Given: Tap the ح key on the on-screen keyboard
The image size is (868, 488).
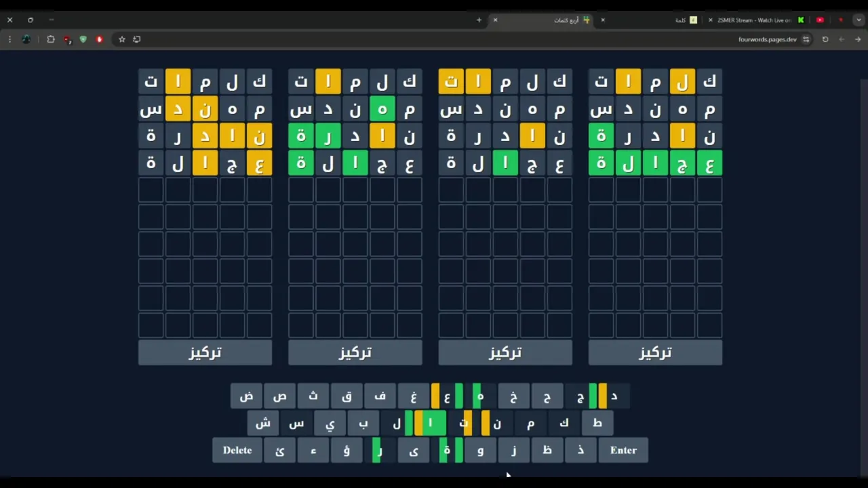Looking at the screenshot, I should click(x=547, y=396).
